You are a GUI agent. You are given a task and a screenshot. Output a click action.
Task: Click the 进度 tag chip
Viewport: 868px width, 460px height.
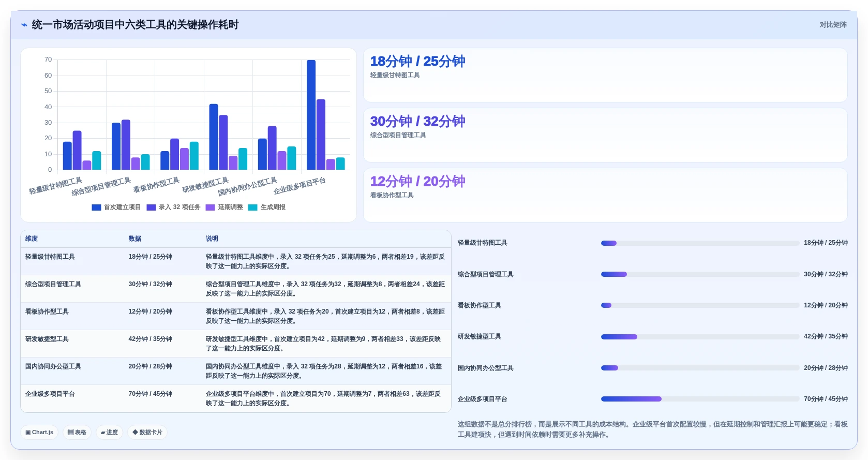coord(109,432)
